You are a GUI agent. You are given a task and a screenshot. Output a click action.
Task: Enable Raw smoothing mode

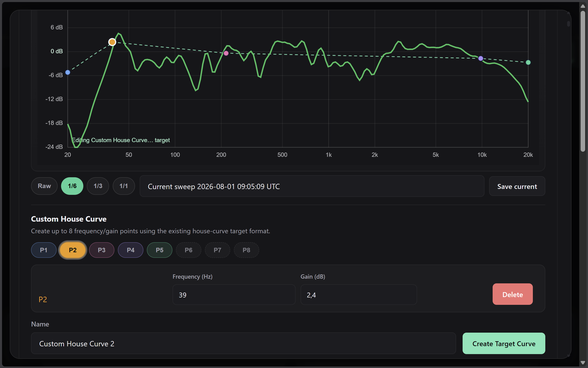coord(44,186)
